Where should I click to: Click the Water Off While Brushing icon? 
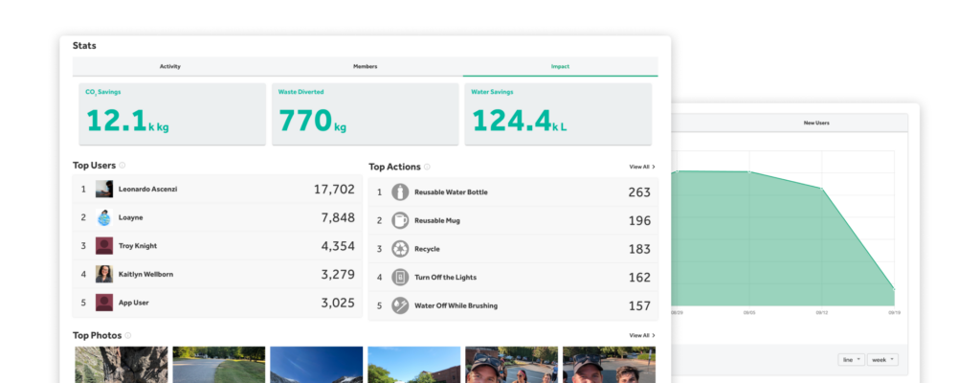tap(400, 306)
